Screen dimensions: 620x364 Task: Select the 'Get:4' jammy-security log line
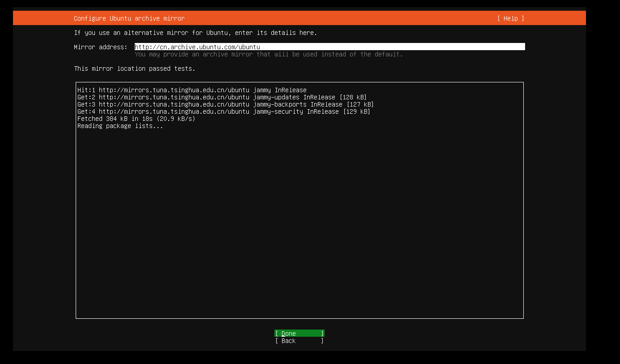coord(224,111)
